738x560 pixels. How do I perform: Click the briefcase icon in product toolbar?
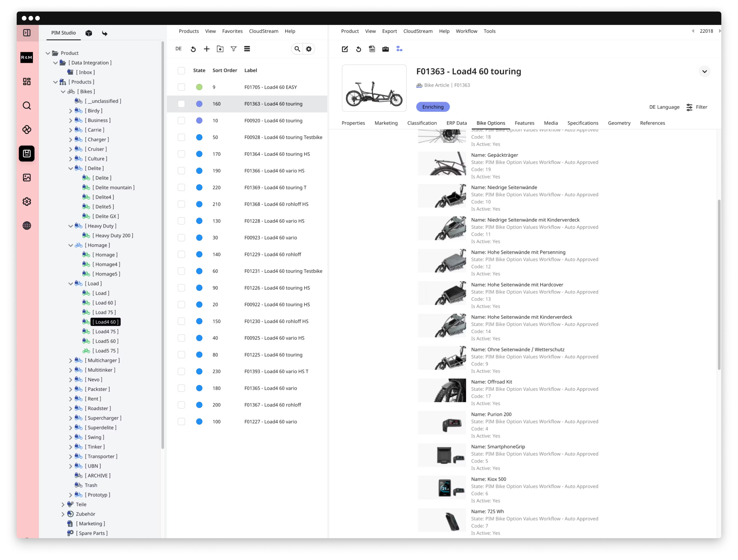tap(385, 49)
